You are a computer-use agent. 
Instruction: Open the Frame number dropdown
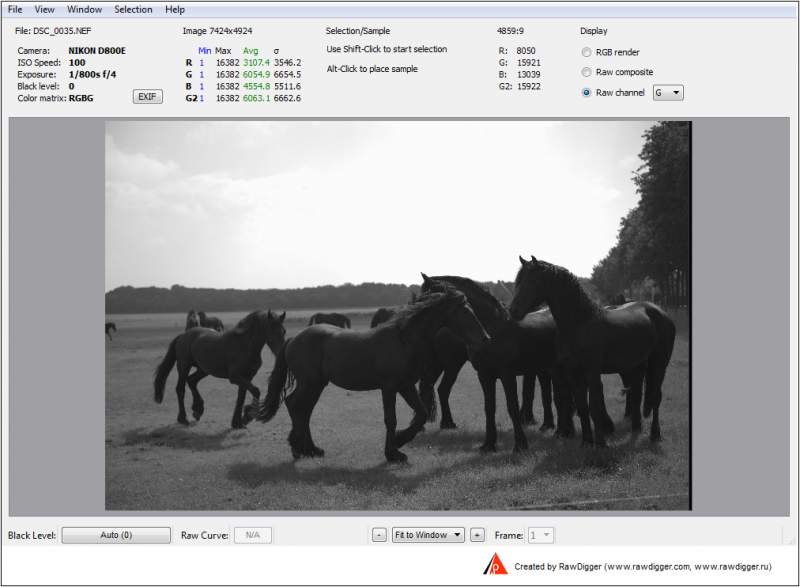(541, 535)
